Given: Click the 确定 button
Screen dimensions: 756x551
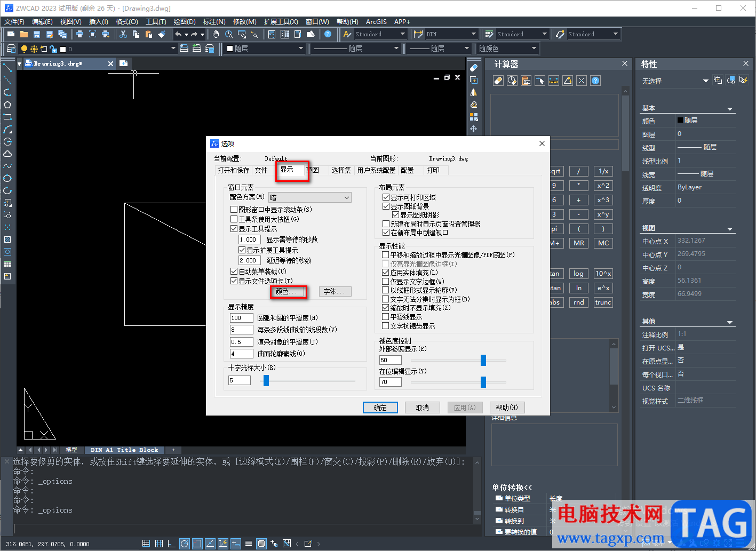Looking at the screenshot, I should tap(380, 408).
